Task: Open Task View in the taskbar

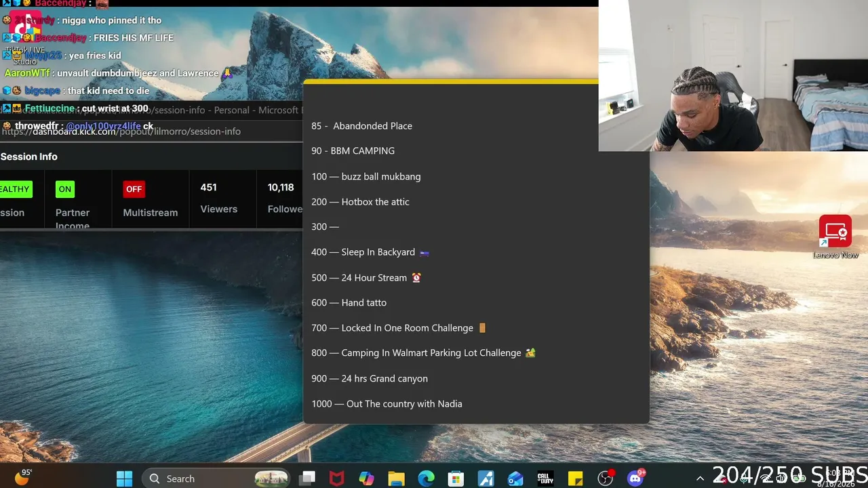Action: click(309, 479)
